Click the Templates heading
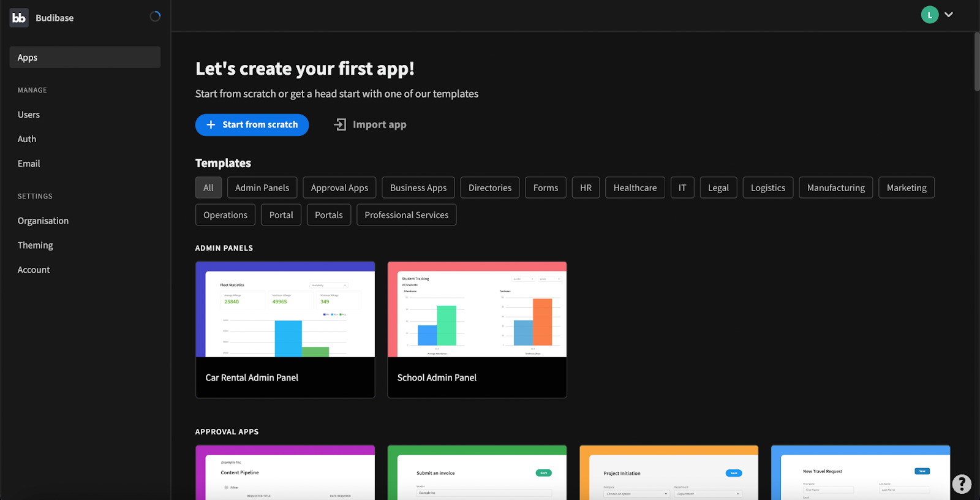This screenshot has height=500, width=980. pyautogui.click(x=223, y=163)
